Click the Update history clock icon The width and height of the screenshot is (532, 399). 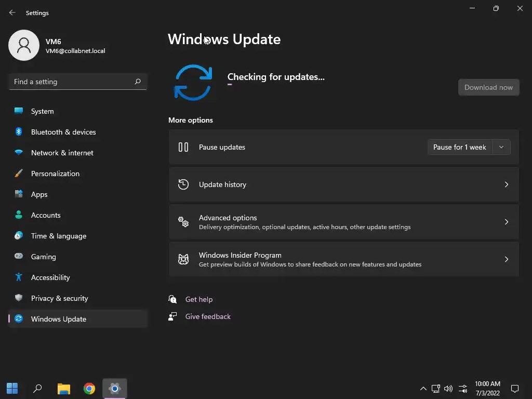(x=183, y=184)
